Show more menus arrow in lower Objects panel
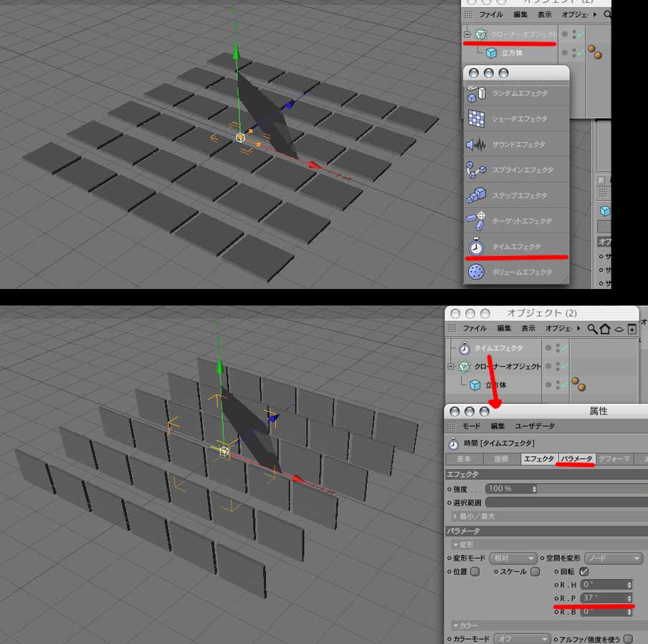 click(578, 328)
